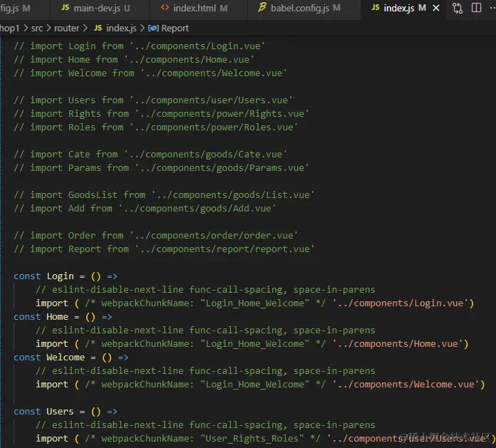Open the Report symbol breadcrumb
This screenshot has width=496, height=448.
click(175, 28)
